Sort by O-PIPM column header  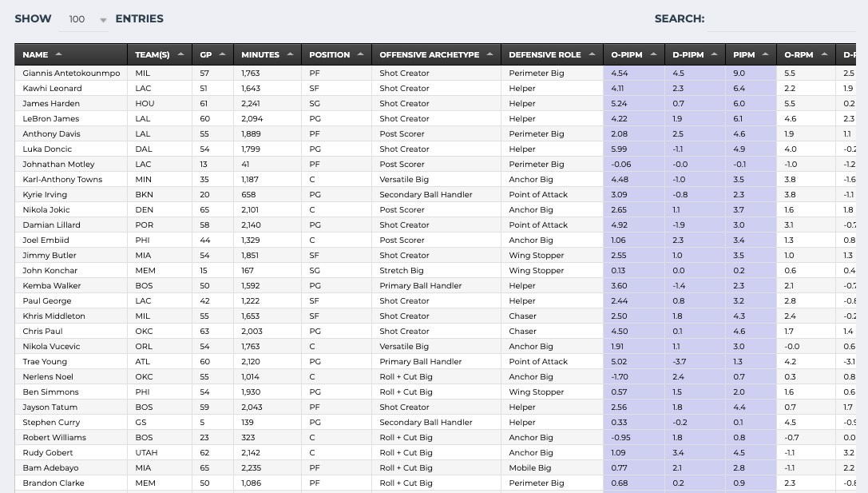(x=634, y=54)
